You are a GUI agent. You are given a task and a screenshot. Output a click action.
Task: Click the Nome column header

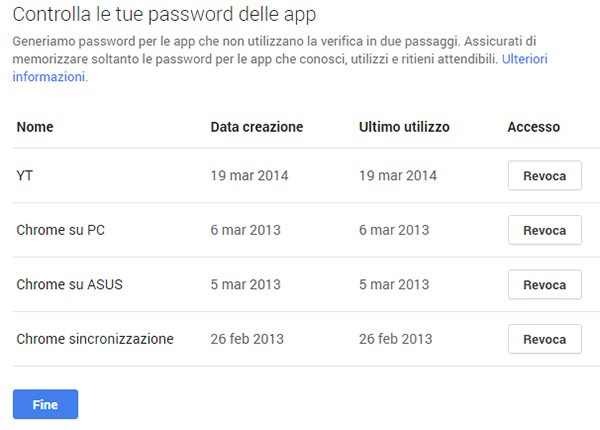click(35, 127)
